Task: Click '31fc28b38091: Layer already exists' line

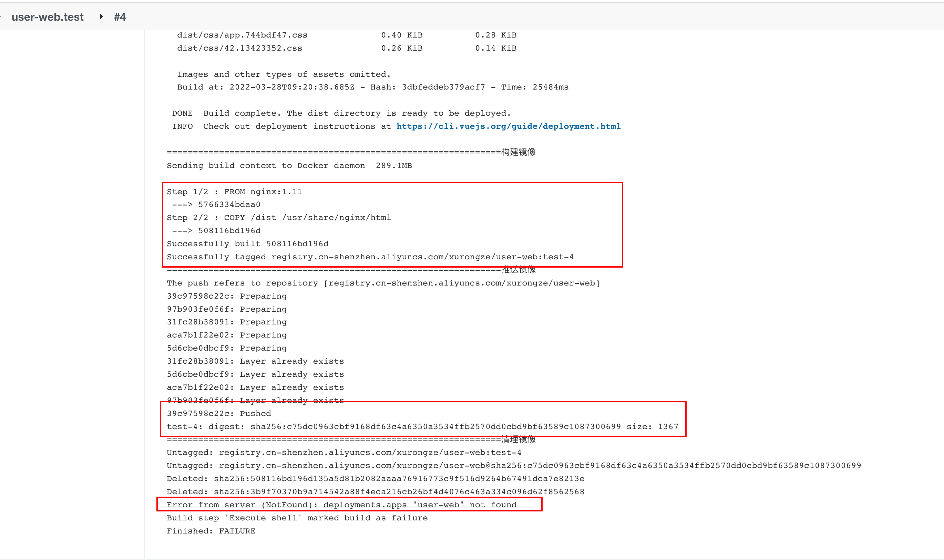Action: tap(256, 361)
